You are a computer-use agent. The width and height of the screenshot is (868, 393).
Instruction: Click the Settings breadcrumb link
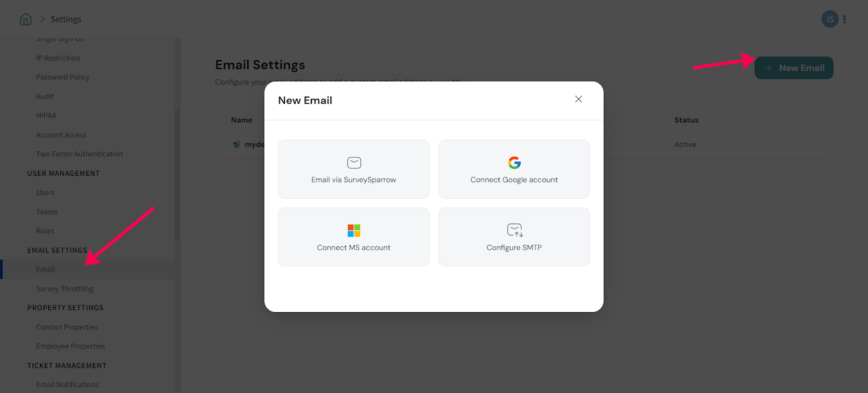(66, 20)
